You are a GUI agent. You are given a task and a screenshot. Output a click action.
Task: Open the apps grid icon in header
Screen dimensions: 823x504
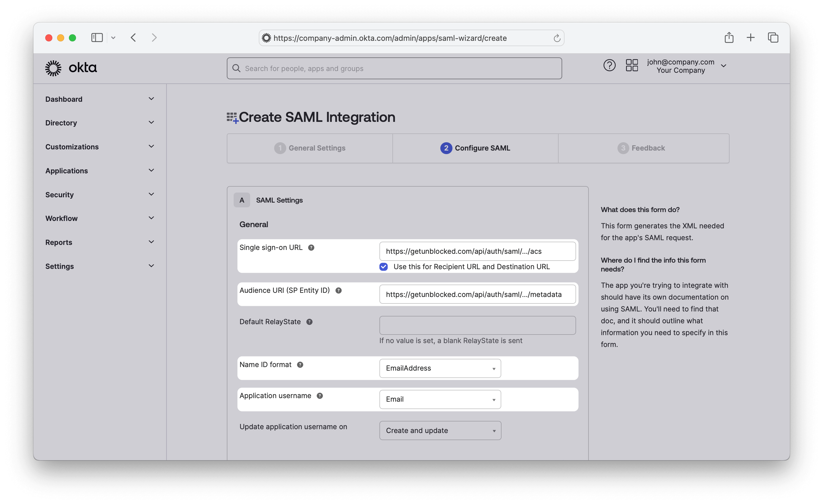(632, 65)
